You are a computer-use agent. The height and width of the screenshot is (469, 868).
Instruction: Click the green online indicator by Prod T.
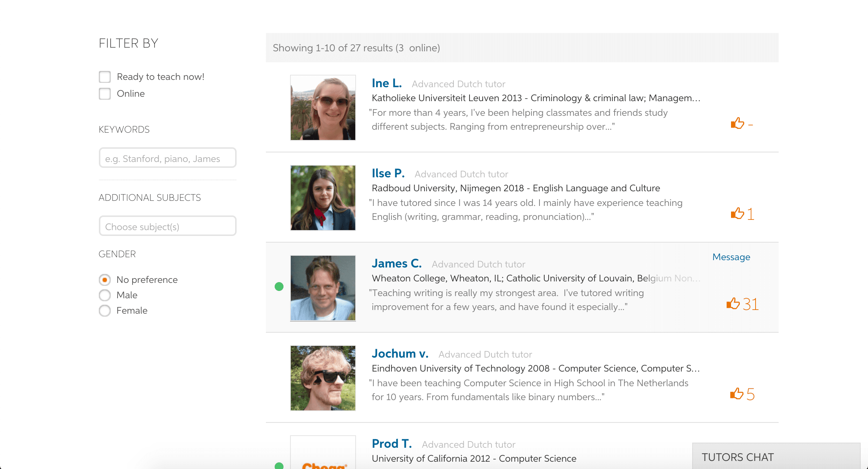tap(279, 466)
